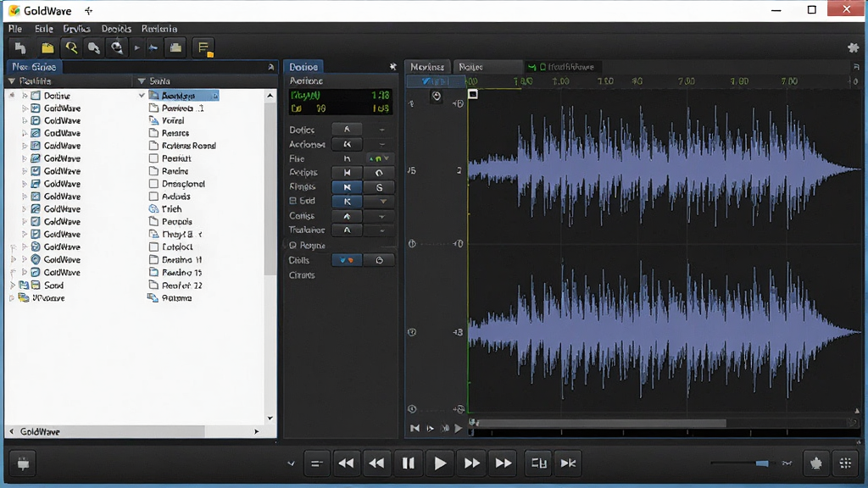The width and height of the screenshot is (868, 488).
Task: Start playback with the large play button
Action: pos(440,463)
